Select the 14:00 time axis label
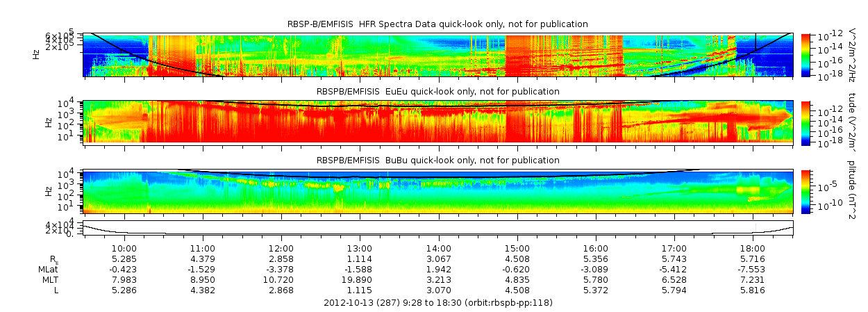 click(x=438, y=248)
